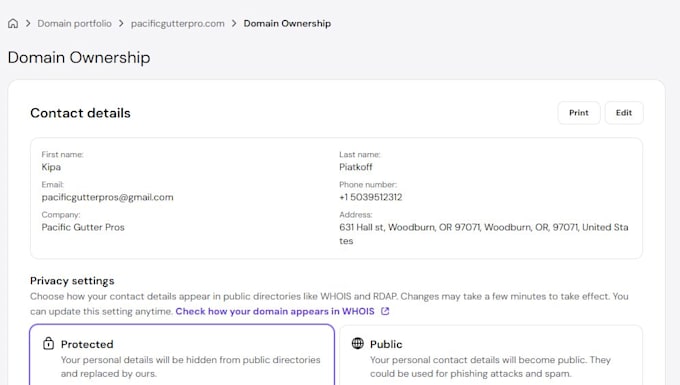The image size is (680, 385).
Task: Click the Domain Ownership breadcrumb item
Action: 287,23
